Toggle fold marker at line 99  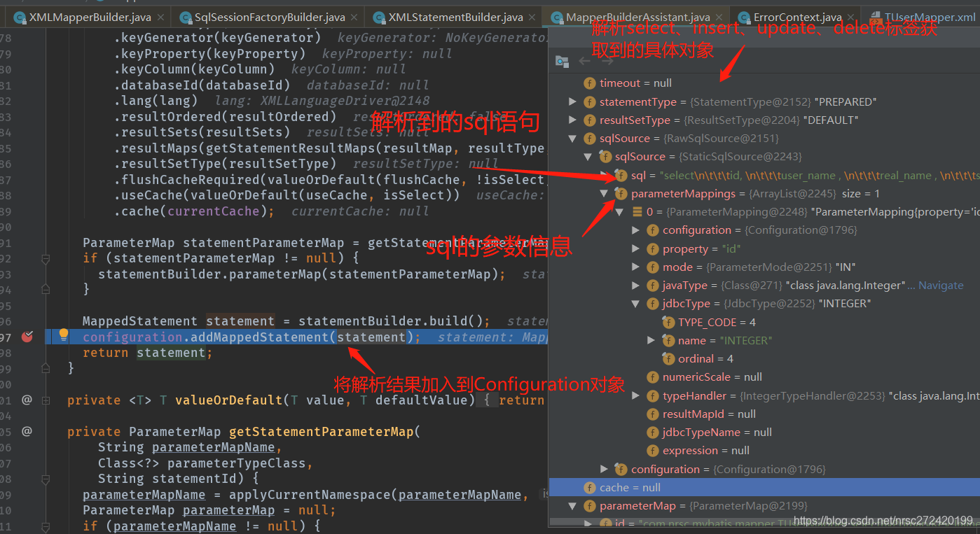click(46, 367)
